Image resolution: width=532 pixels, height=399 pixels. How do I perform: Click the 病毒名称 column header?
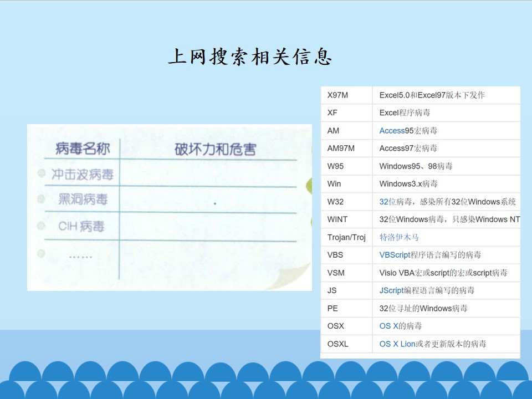coord(83,149)
